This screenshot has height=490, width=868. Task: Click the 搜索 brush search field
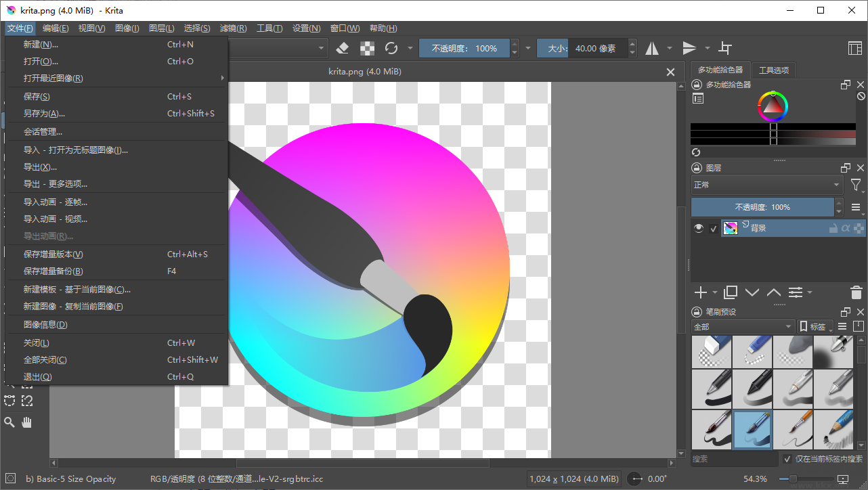click(x=734, y=459)
